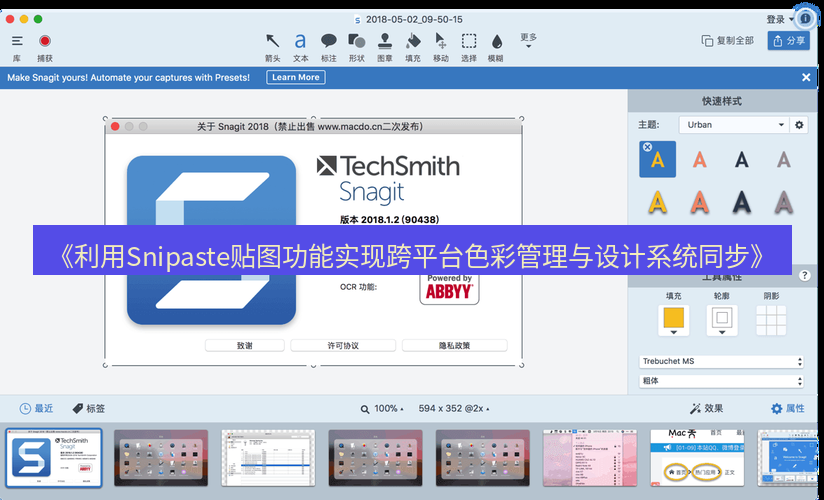824x500 pixels.
Task: Open the Trebuchet MS font dropdown
Action: [x=721, y=361]
